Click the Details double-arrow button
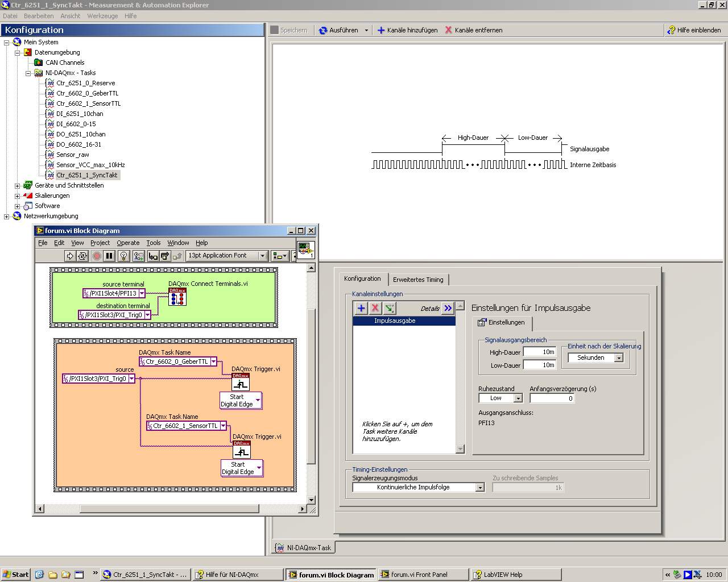This screenshot has width=728, height=582. click(448, 308)
